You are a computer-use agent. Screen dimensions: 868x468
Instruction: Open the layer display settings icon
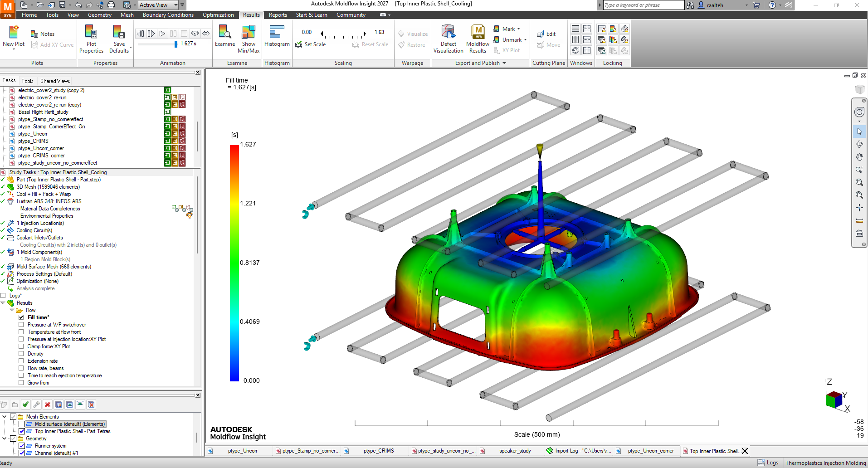click(x=59, y=405)
